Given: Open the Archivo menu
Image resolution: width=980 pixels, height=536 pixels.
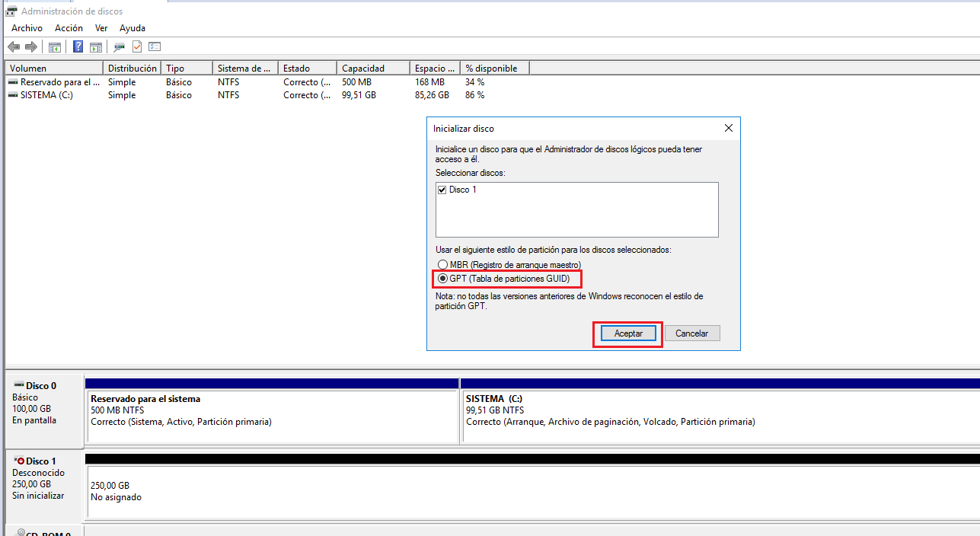Looking at the screenshot, I should [27, 27].
